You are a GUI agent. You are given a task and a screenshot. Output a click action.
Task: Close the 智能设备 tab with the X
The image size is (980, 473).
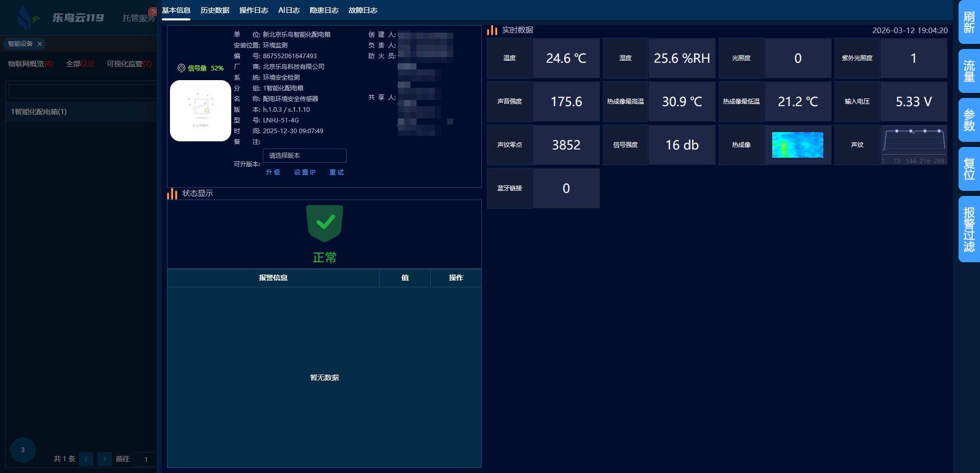coord(40,44)
